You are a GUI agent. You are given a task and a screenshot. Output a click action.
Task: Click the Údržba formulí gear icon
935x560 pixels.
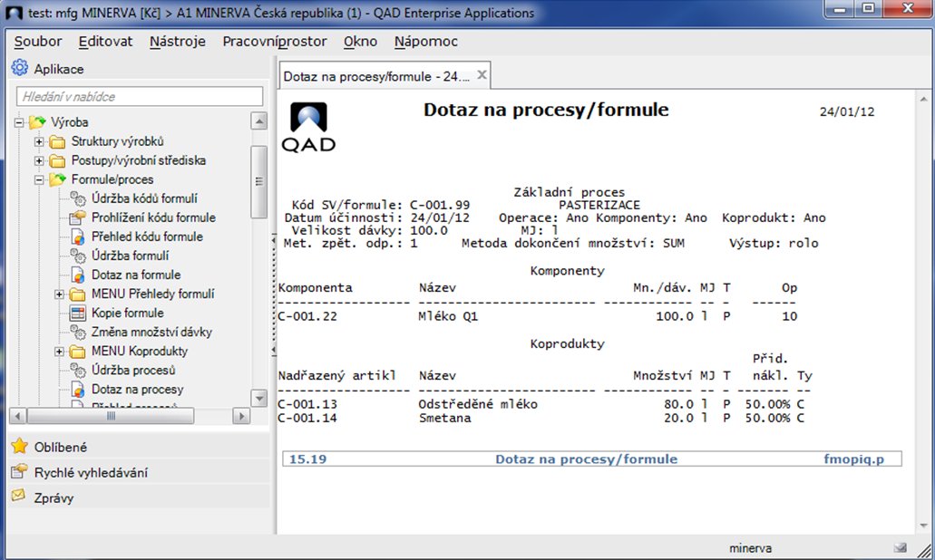(x=77, y=256)
